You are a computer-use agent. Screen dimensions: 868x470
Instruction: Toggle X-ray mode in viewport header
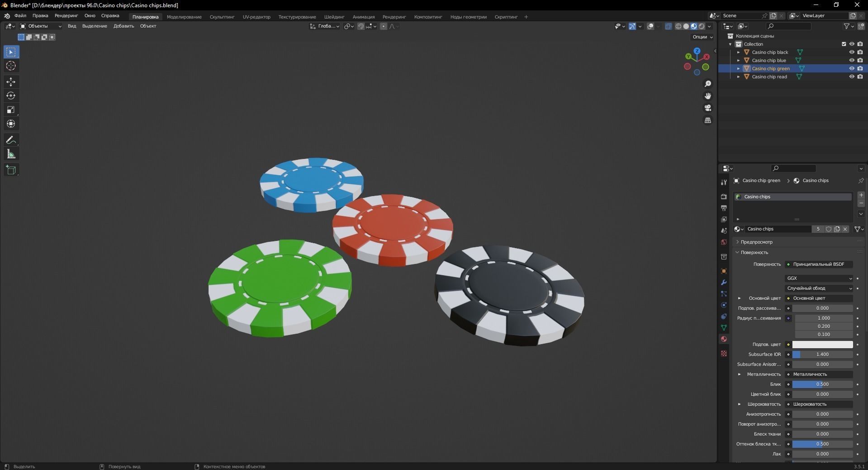tap(669, 26)
